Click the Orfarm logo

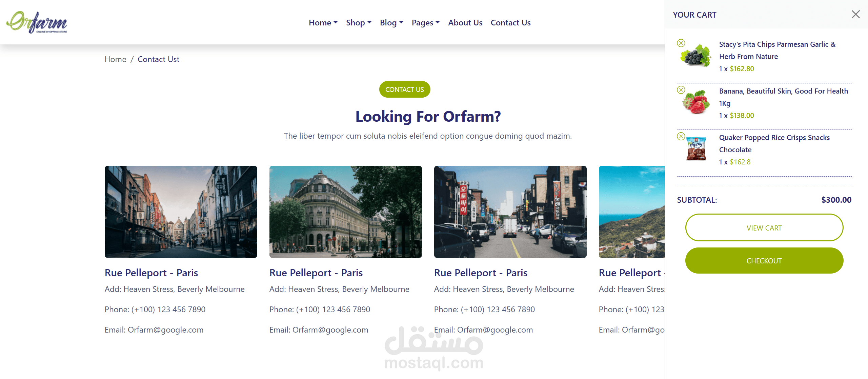click(37, 22)
